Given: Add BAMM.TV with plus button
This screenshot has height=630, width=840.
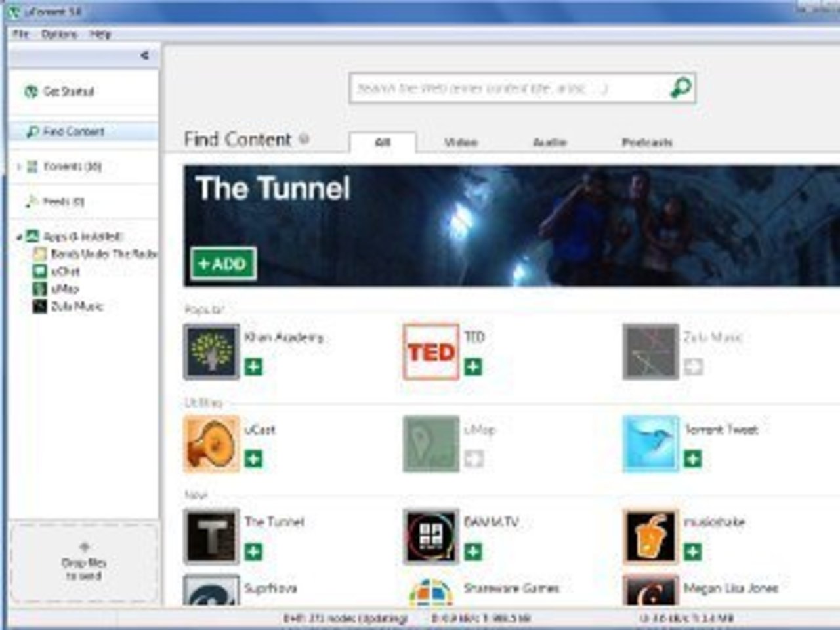Looking at the screenshot, I should [x=473, y=551].
